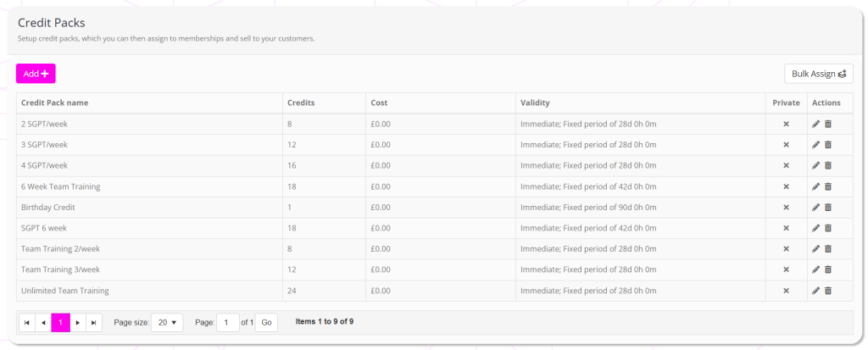
Task: Go to the last page arrow
Action: [x=94, y=323]
